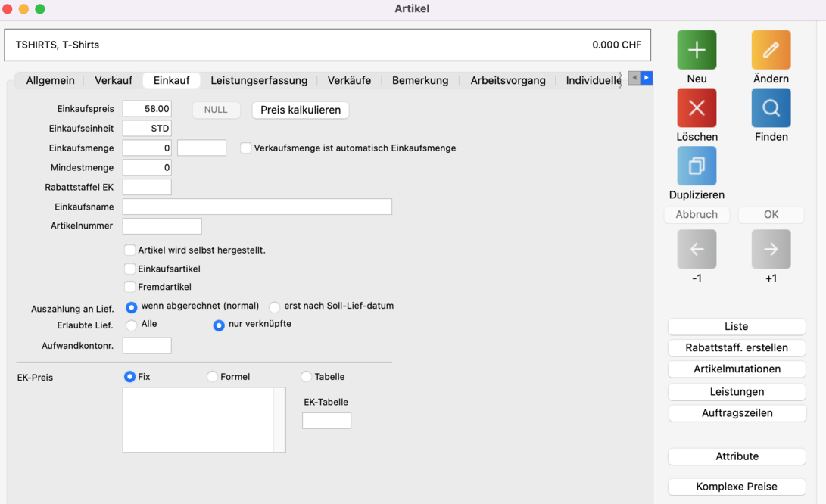Image resolution: width=826 pixels, height=504 pixels.
Task: Open the blue Finden search icon
Action: click(x=771, y=108)
